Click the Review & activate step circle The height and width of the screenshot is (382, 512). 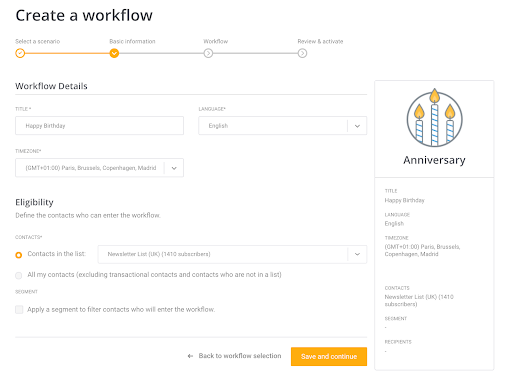click(302, 53)
